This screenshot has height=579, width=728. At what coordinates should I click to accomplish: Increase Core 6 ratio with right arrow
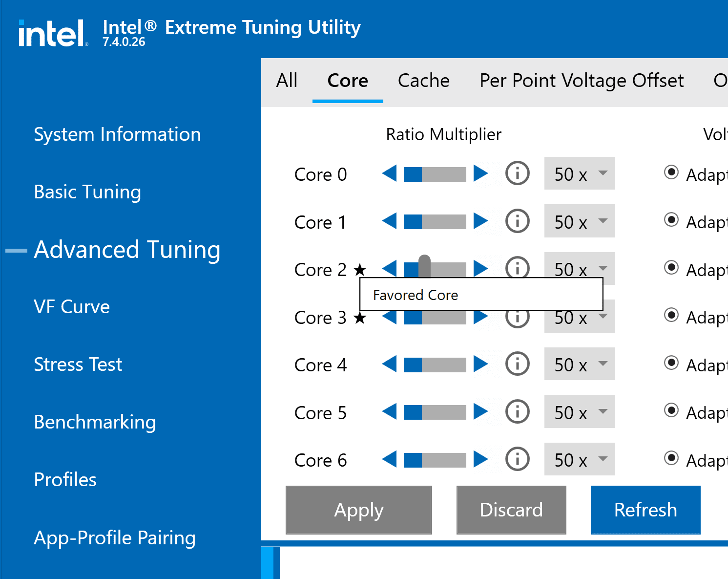coord(481,459)
